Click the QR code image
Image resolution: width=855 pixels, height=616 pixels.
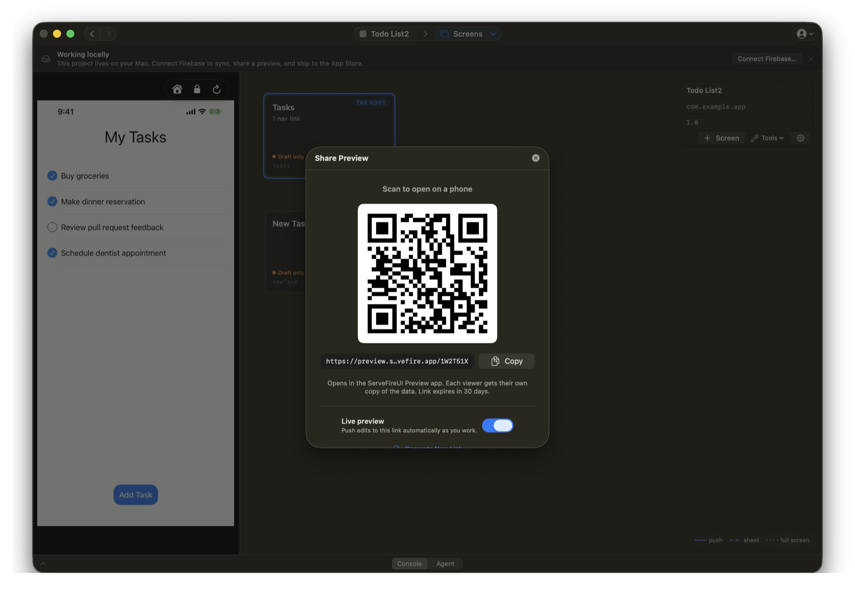(427, 274)
